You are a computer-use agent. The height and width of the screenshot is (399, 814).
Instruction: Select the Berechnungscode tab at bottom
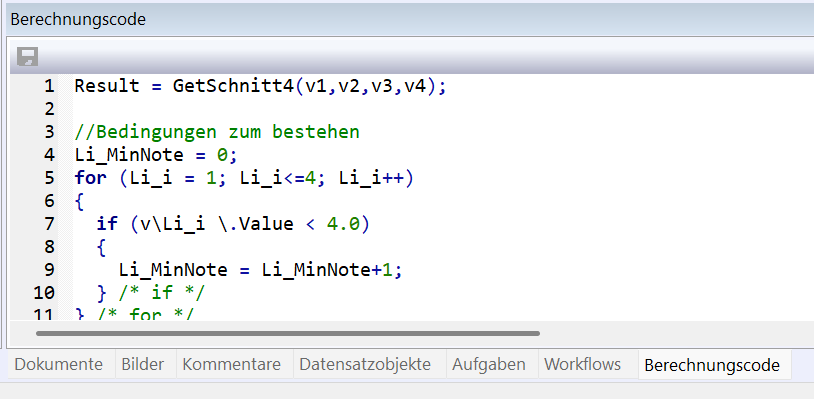(712, 365)
